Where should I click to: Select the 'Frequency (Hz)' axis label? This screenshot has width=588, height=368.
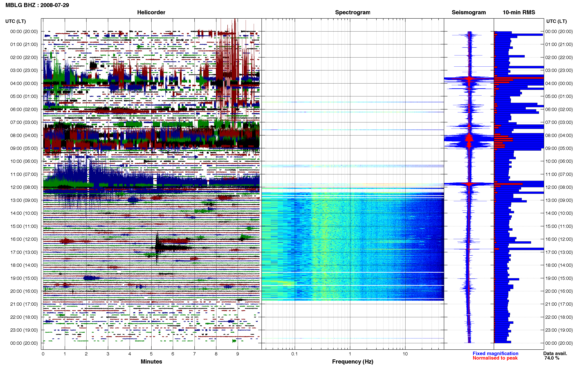[x=353, y=362]
